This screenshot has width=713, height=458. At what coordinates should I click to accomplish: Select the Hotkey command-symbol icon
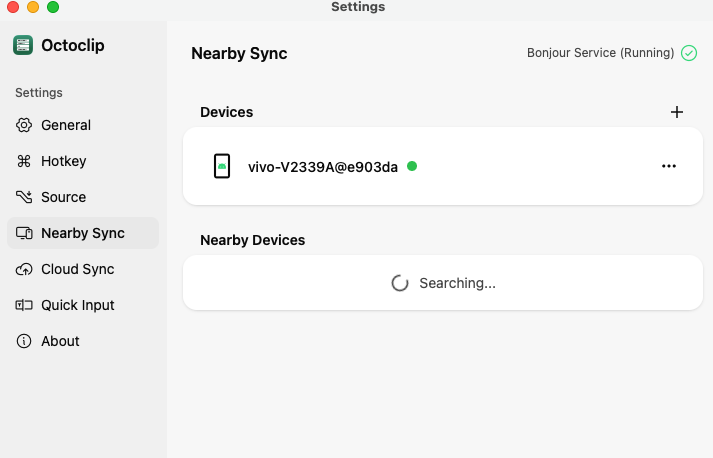pyautogui.click(x=24, y=161)
